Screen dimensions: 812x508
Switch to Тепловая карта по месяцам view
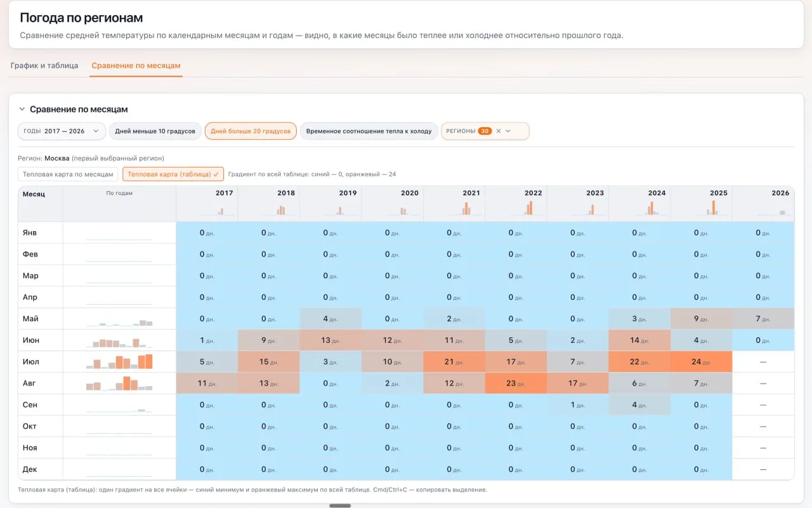68,174
